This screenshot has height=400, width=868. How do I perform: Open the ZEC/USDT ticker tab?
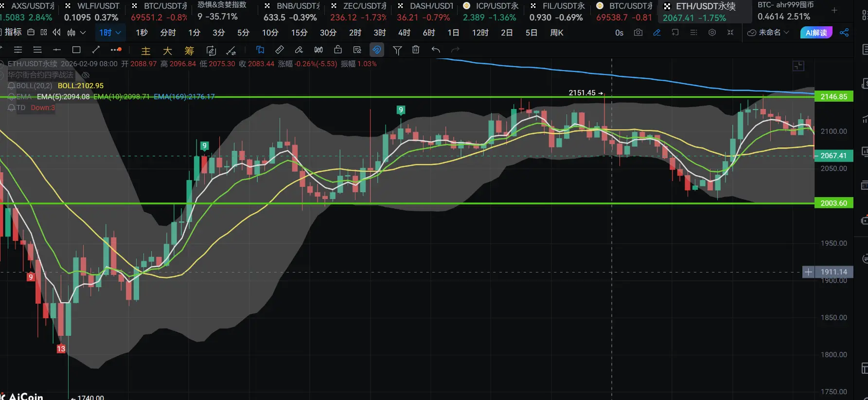tap(358, 12)
